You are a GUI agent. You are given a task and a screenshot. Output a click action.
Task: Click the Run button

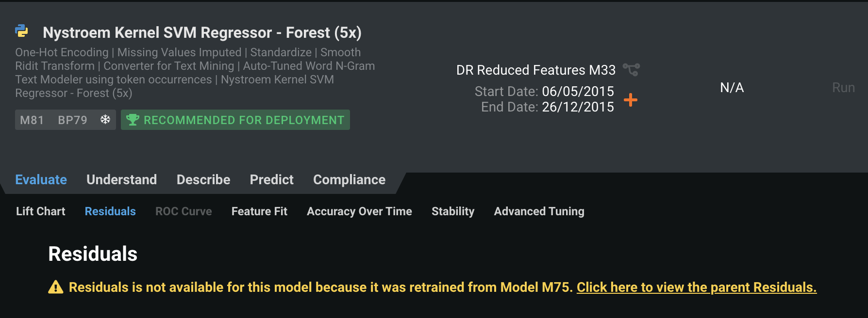coord(843,88)
